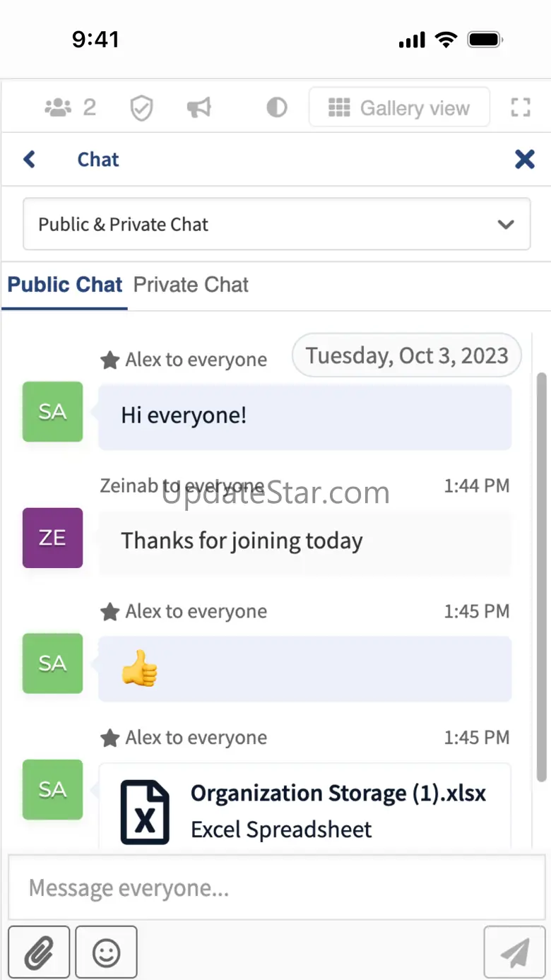Open the emoji picker
The width and height of the screenshot is (551, 980).
(x=106, y=952)
